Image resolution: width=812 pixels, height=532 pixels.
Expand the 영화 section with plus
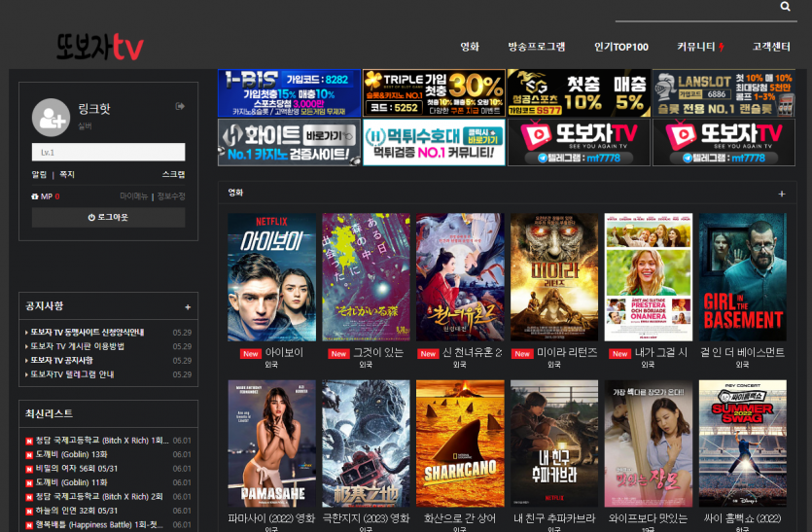coord(781,194)
